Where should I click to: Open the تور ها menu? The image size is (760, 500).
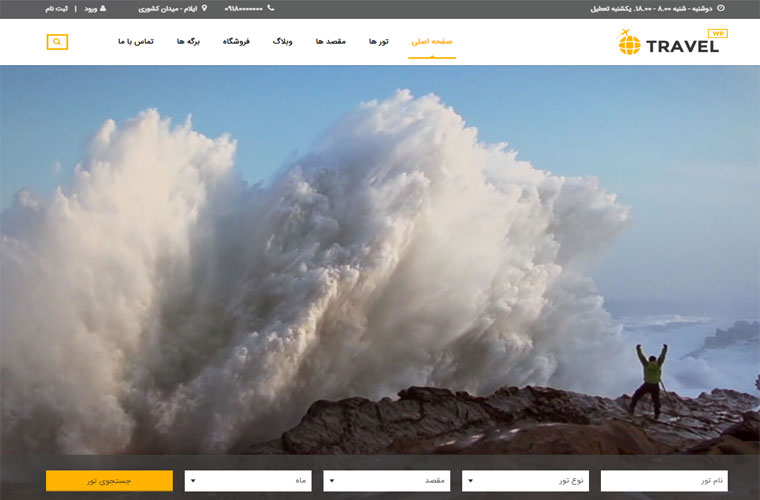point(379,42)
